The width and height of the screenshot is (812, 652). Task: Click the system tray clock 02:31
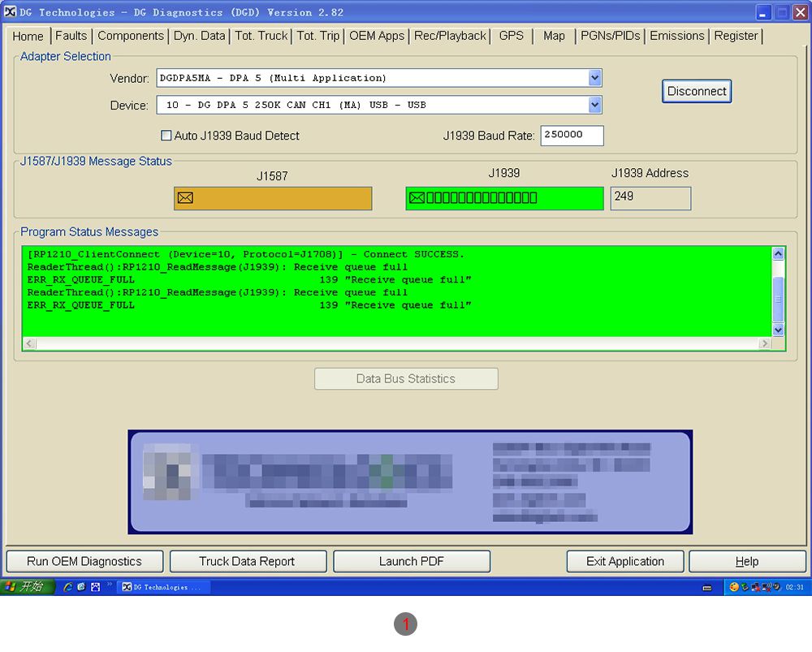(794, 587)
